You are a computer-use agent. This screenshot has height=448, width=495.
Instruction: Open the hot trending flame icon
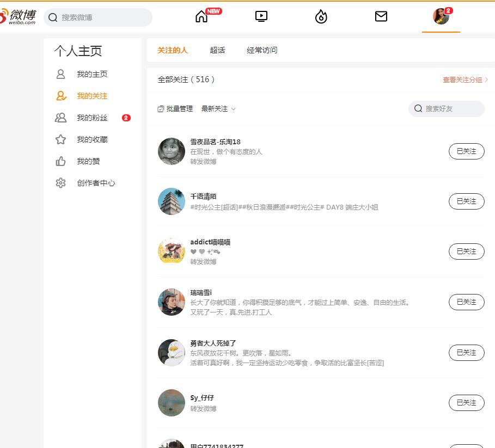coord(321,17)
